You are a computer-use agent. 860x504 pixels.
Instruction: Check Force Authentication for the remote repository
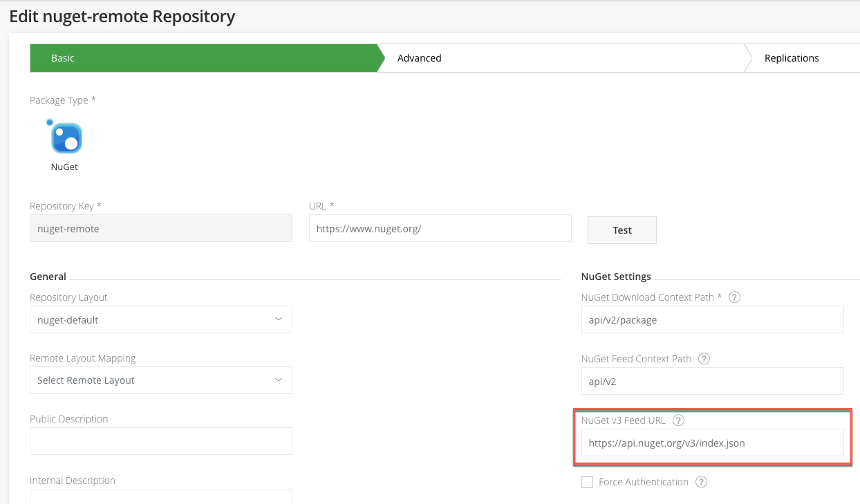pos(587,481)
